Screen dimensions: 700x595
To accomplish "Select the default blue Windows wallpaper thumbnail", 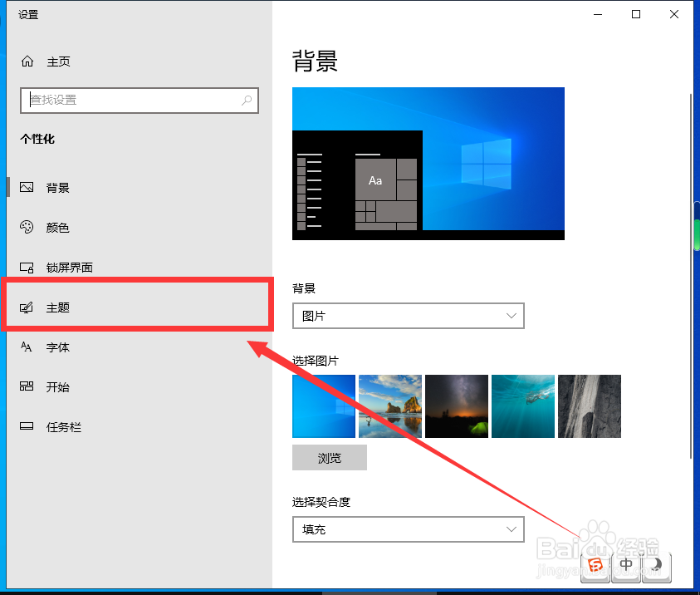I will point(323,406).
